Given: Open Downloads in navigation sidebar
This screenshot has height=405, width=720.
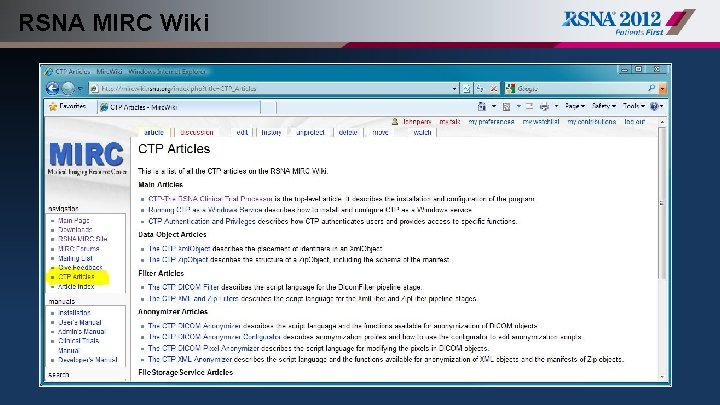Looking at the screenshot, I should pos(75,230).
